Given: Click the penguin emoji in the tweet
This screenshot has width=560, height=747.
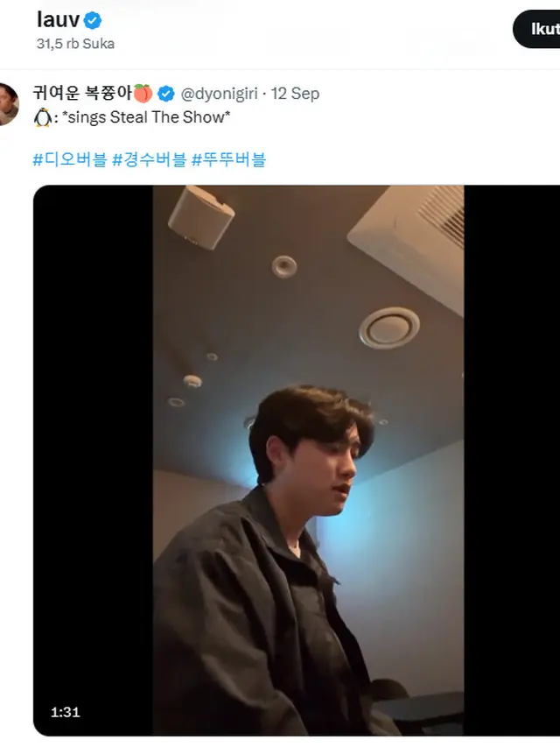Looking at the screenshot, I should (43, 117).
